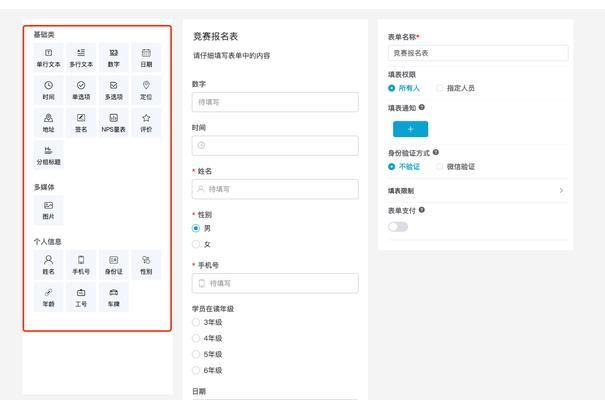The width and height of the screenshot is (605, 400).
Task: Insert the license plate (车牌) field
Action: (x=113, y=297)
